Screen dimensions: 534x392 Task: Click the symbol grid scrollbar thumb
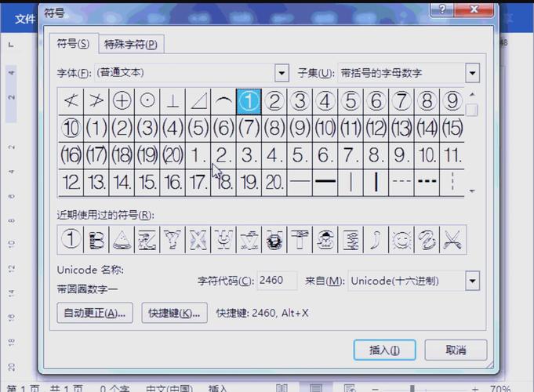(x=472, y=110)
